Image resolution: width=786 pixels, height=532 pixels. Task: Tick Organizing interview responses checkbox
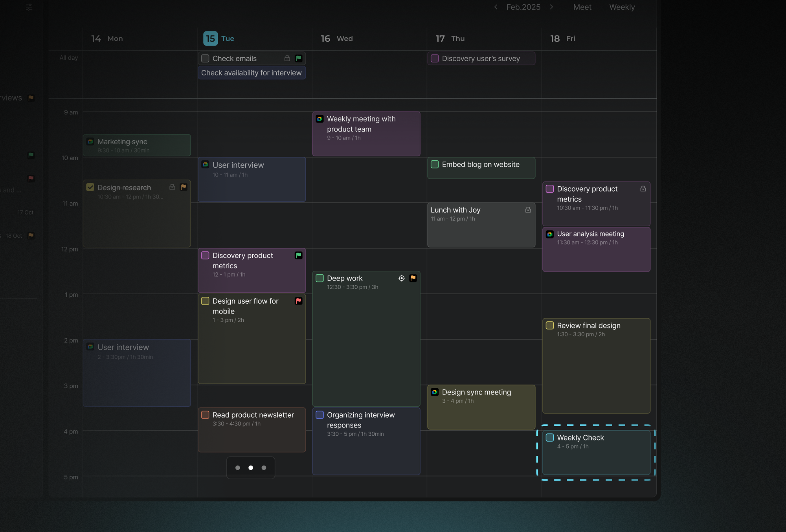point(320,415)
